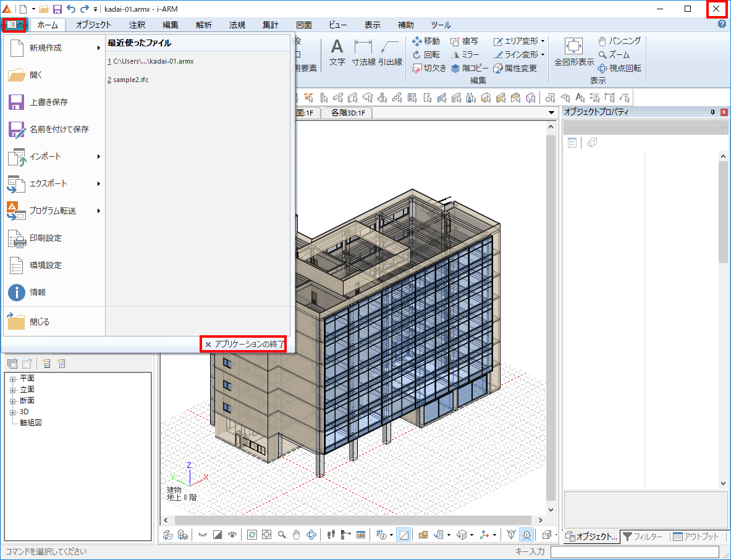Click the undo arrow in quick access toolbar
The height and width of the screenshot is (560, 731).
(70, 9)
